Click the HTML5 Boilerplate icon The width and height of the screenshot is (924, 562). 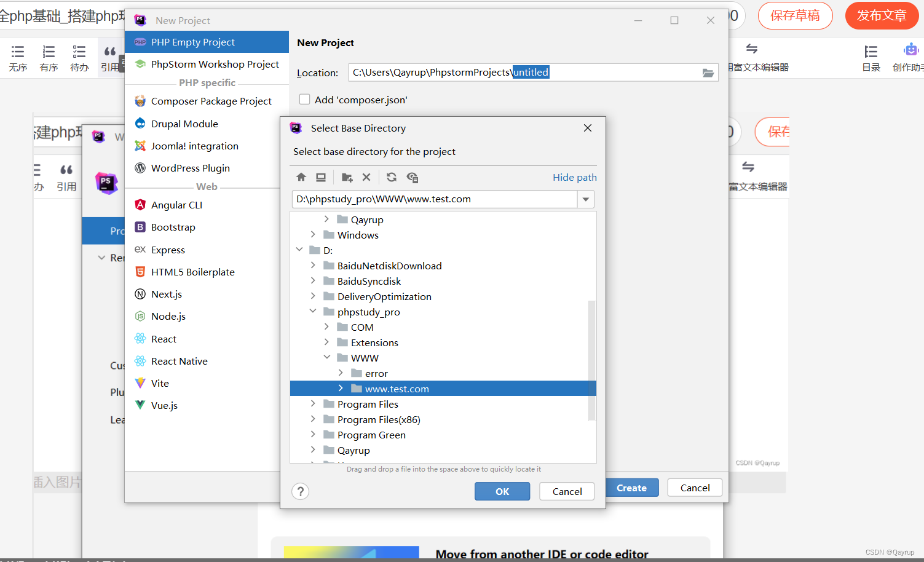tap(140, 272)
